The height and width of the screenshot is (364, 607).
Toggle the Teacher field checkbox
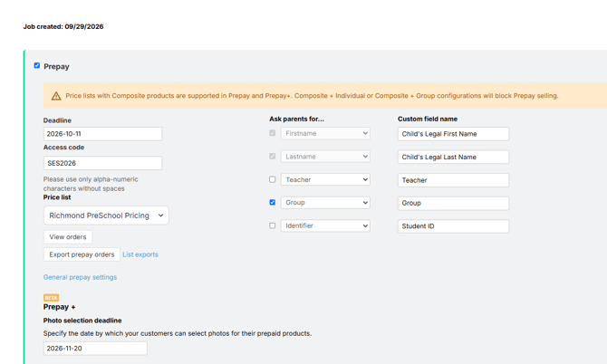(x=273, y=179)
